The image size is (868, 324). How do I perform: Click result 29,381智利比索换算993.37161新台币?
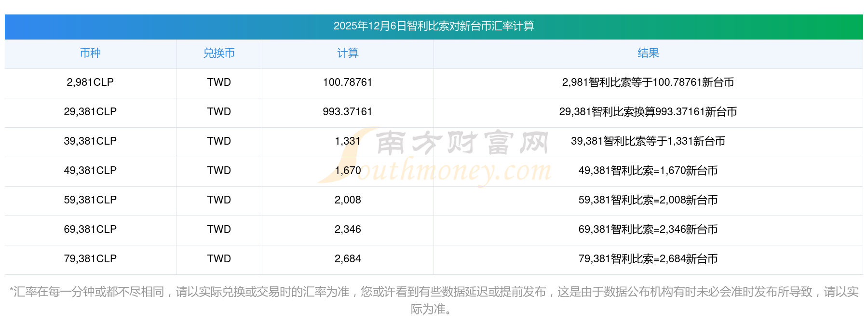[x=648, y=112]
